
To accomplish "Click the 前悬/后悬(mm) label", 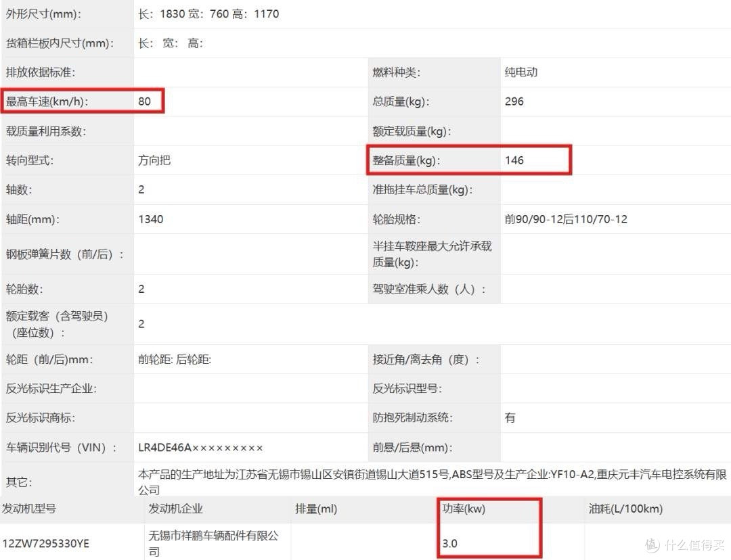I will point(413,448).
